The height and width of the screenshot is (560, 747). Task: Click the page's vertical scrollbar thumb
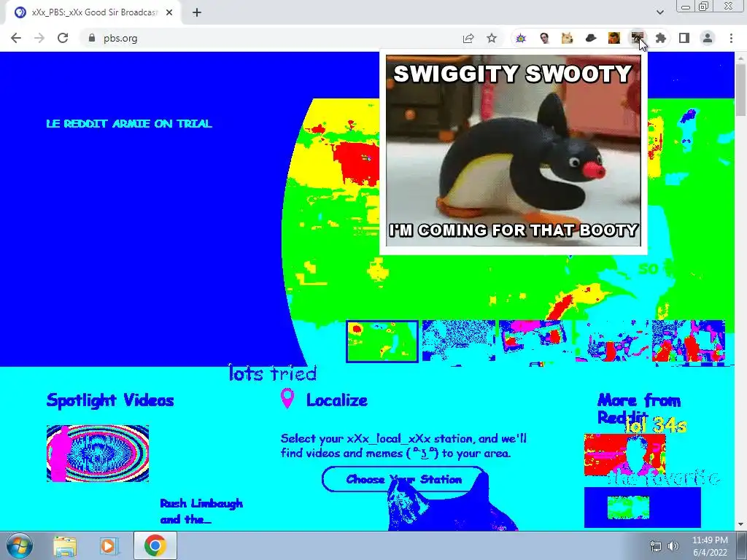740,89
